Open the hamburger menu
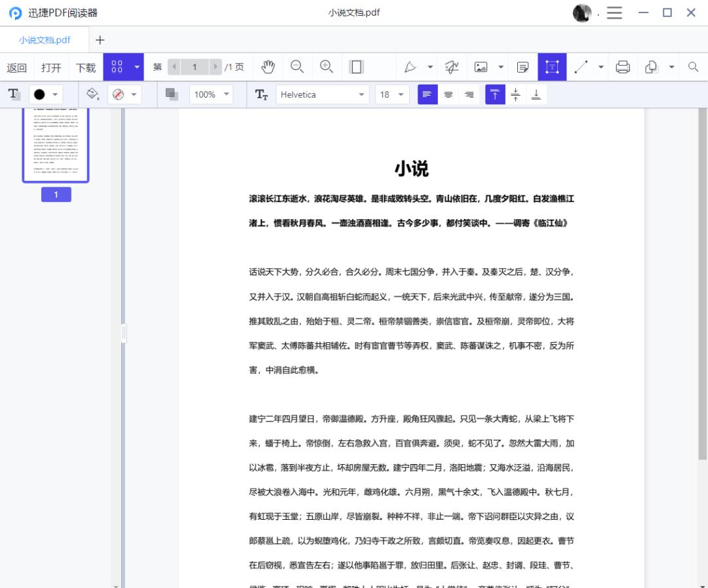The width and height of the screenshot is (708, 588). click(x=614, y=12)
